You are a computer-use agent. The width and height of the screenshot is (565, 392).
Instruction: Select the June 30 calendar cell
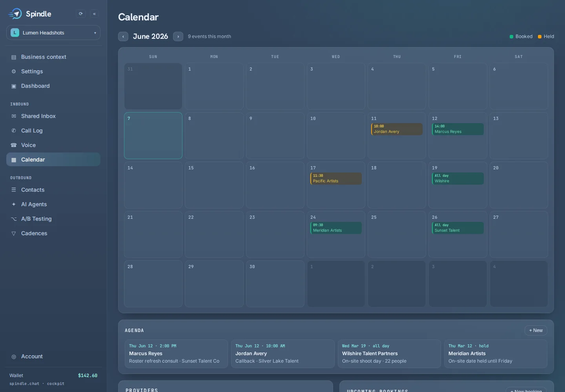click(x=275, y=284)
